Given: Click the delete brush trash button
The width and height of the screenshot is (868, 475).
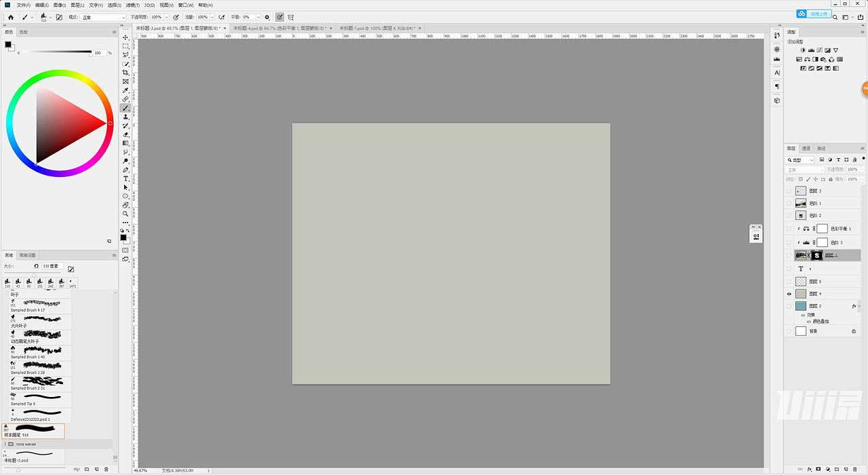Looking at the screenshot, I should pos(106,469).
